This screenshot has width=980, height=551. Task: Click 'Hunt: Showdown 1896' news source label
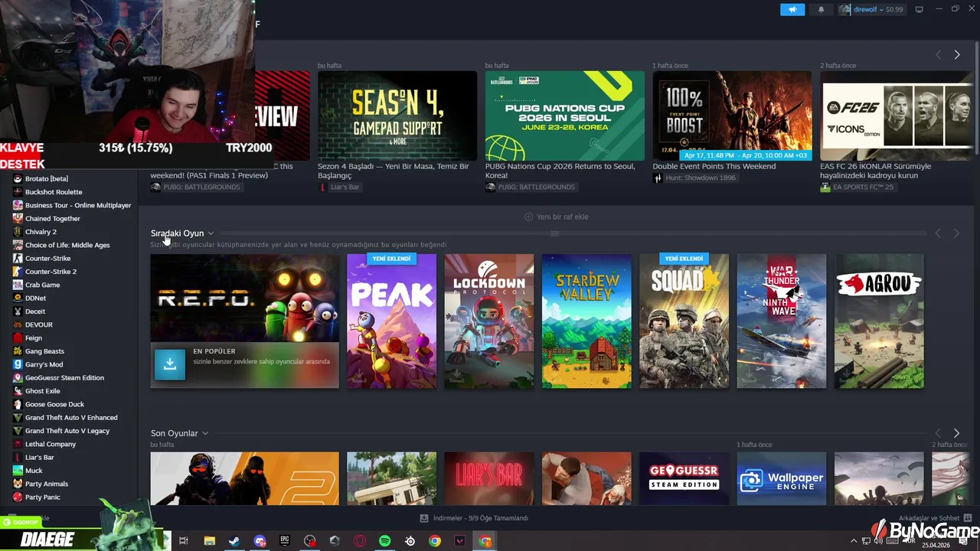tap(700, 178)
